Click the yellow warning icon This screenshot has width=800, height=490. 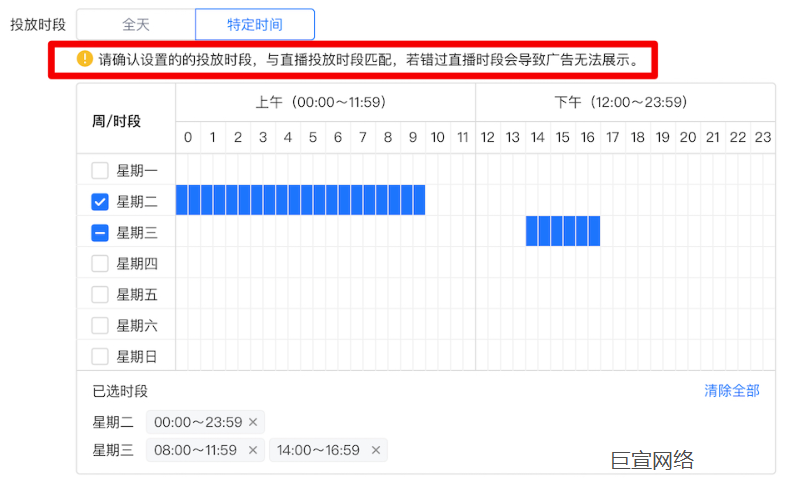pyautogui.click(x=85, y=59)
